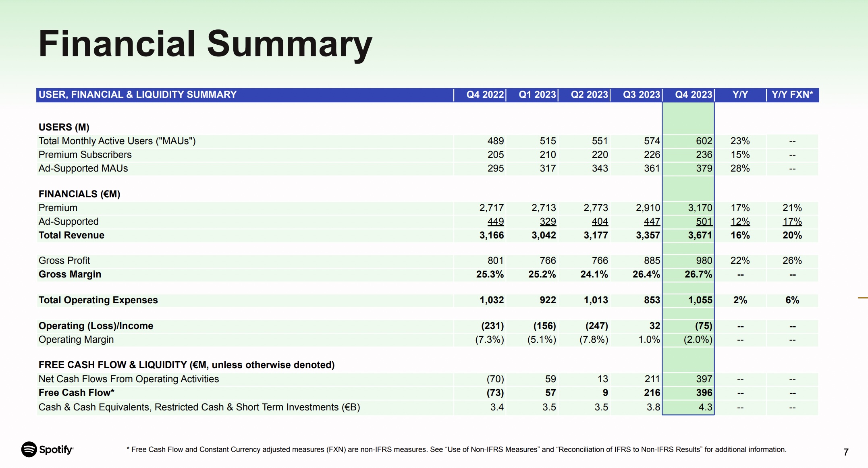Click the Q4 2023 Operating Margin (2.0%)
This screenshot has height=468, width=868.
pyautogui.click(x=698, y=340)
